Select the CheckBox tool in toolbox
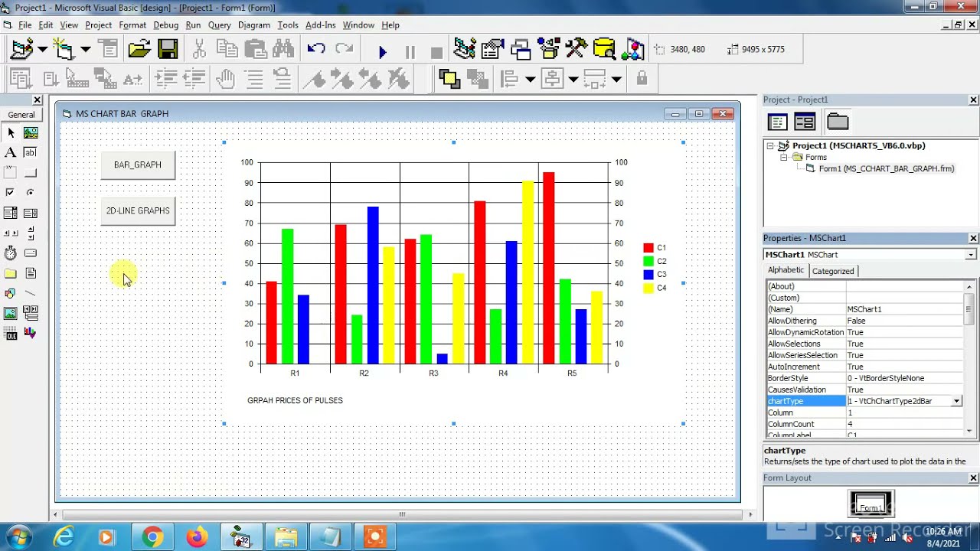The width and height of the screenshot is (980, 551). tap(11, 193)
